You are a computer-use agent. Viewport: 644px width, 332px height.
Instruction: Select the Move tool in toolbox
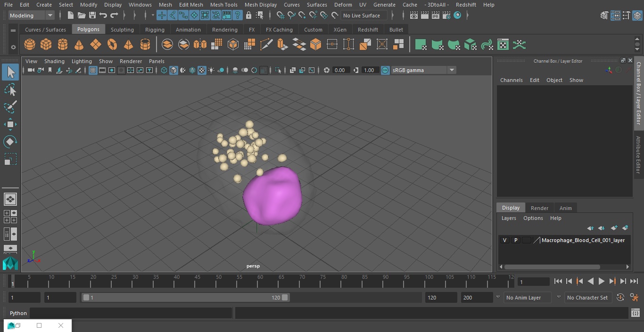(x=10, y=124)
